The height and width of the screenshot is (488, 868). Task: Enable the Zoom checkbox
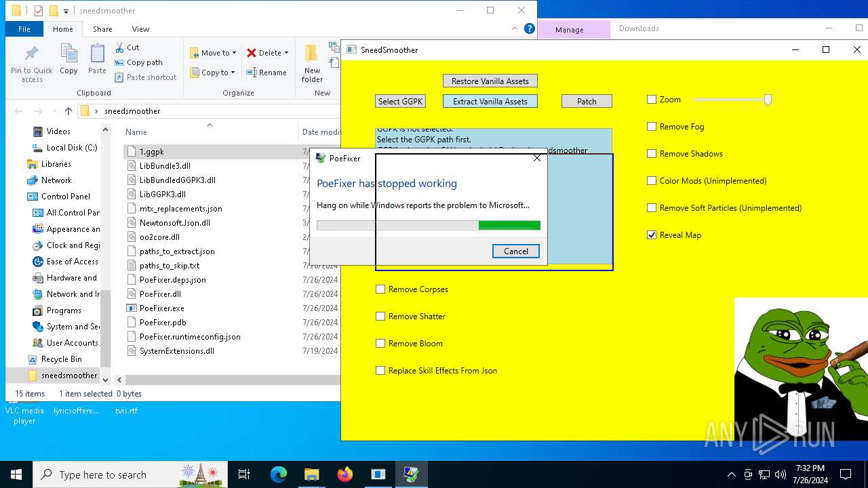point(652,100)
